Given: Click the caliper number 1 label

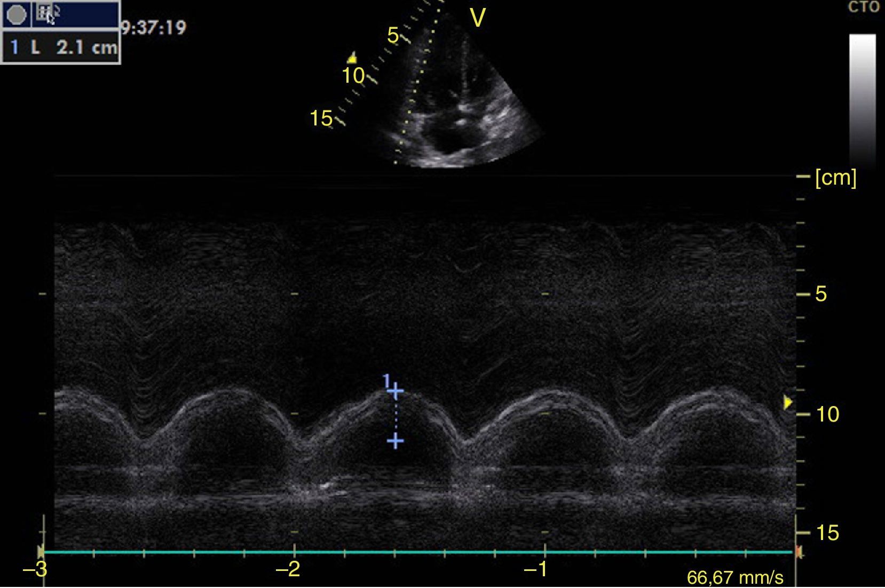Looking at the screenshot, I should 386,381.
